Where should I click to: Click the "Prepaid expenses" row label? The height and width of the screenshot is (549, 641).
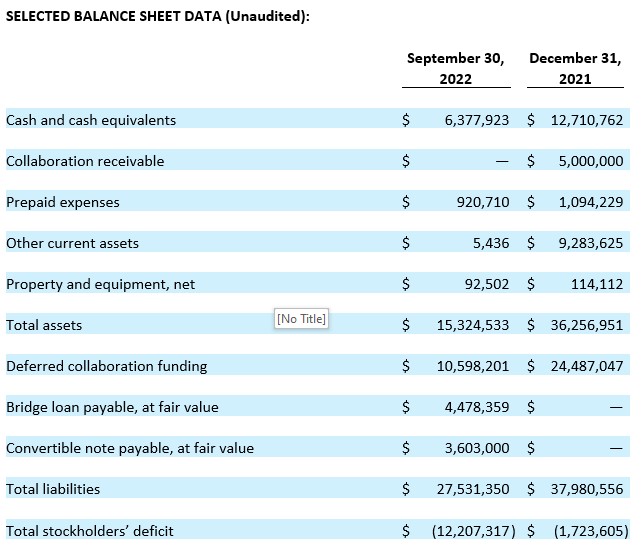[63, 202]
